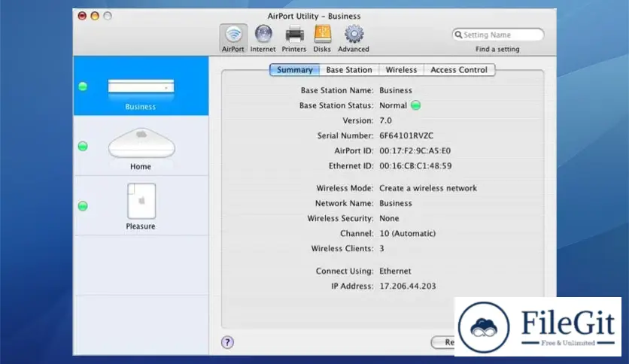Click the Serial Number value 6F64101RVZC
The width and height of the screenshot is (629, 364).
[406, 135]
